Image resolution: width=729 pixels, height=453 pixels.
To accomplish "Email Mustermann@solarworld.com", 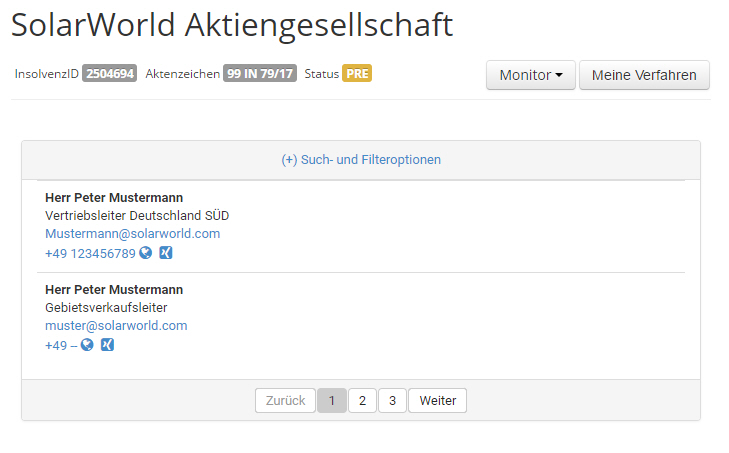I will point(133,233).
